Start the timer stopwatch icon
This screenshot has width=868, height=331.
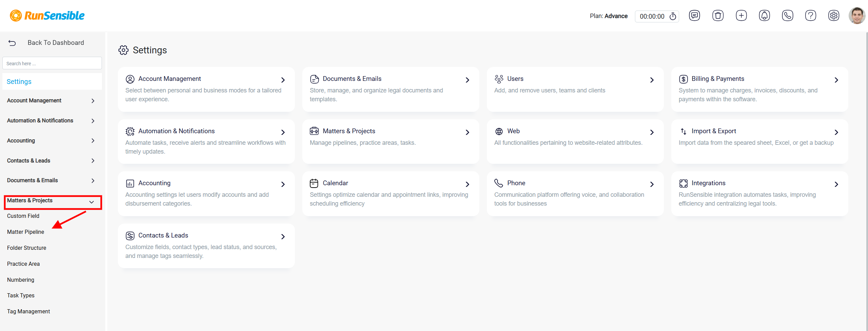(x=673, y=16)
